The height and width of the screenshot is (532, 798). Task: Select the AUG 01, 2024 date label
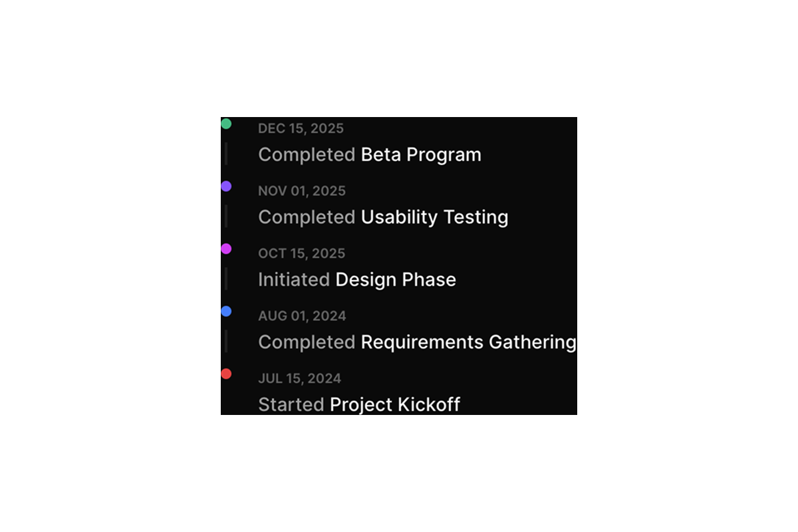pos(302,316)
